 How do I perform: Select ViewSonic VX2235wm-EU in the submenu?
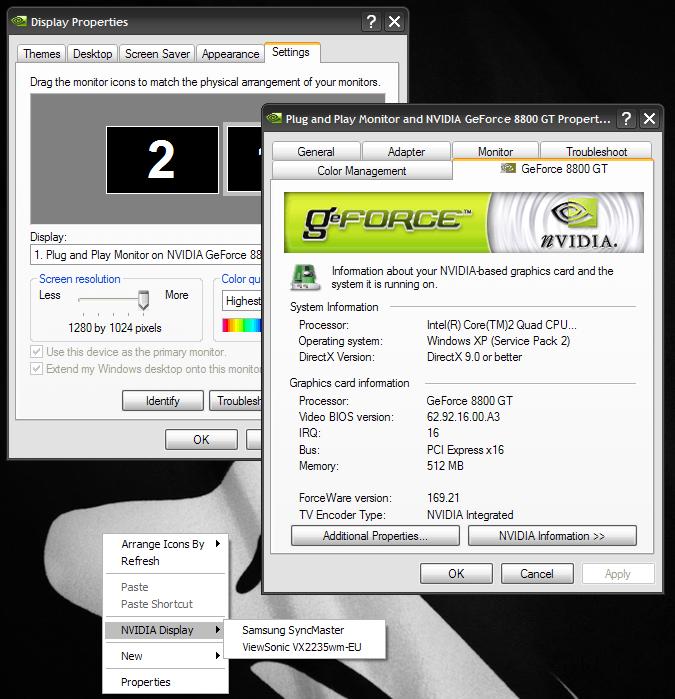click(x=304, y=647)
